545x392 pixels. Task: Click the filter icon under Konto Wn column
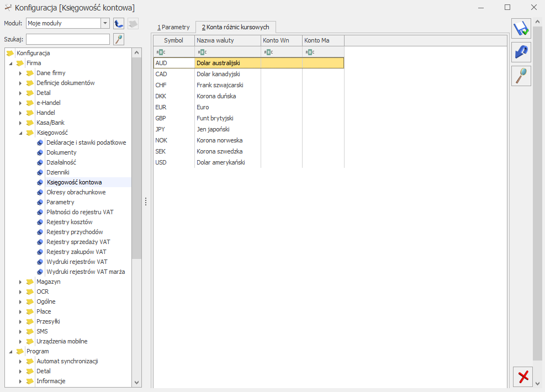click(x=268, y=52)
